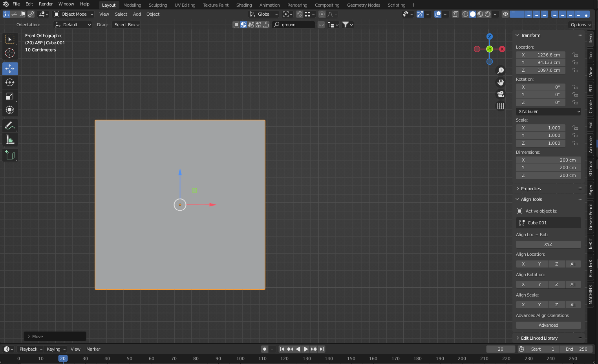Activate the Cursor tool
Image resolution: width=598 pixels, height=364 pixels.
coord(10,53)
